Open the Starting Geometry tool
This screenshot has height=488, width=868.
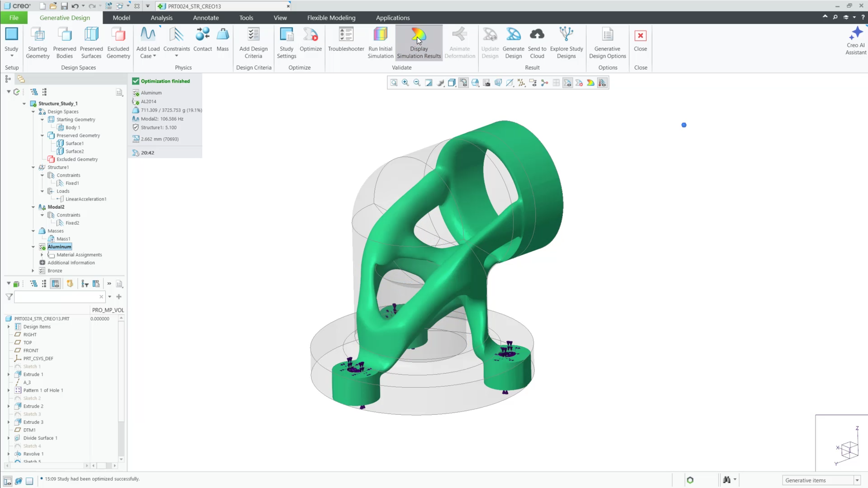point(38,43)
